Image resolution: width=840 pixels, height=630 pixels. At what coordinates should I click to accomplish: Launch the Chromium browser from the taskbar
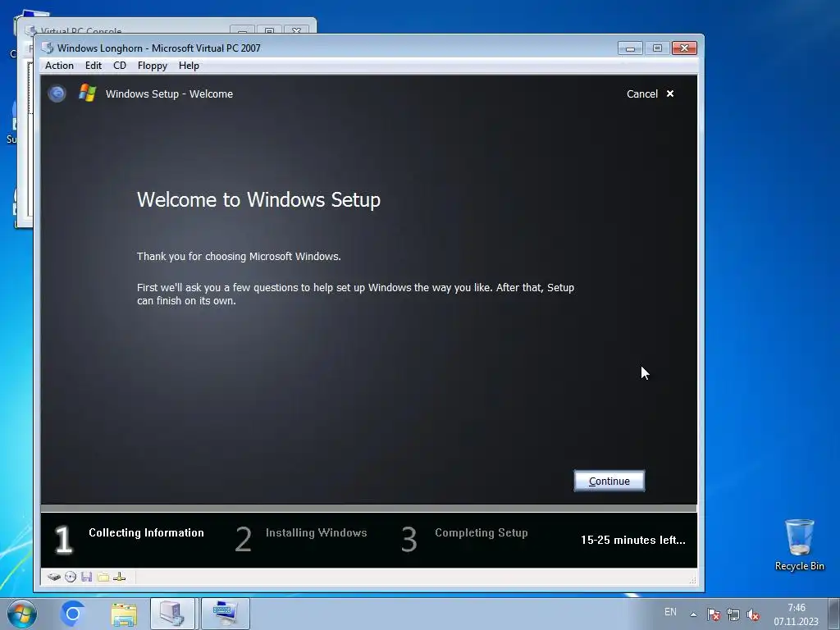point(73,614)
